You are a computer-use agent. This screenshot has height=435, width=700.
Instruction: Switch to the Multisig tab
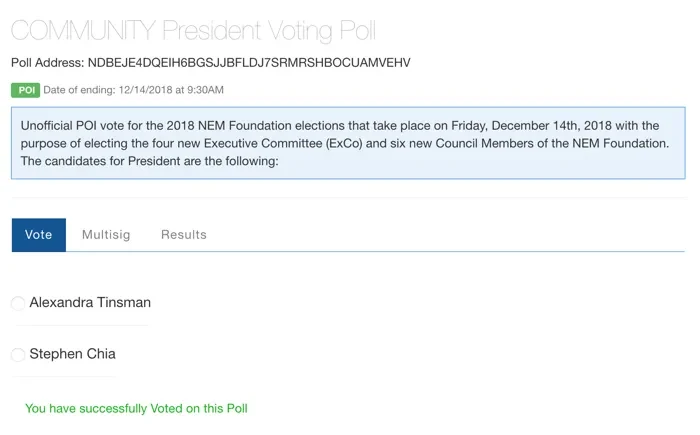tap(106, 235)
